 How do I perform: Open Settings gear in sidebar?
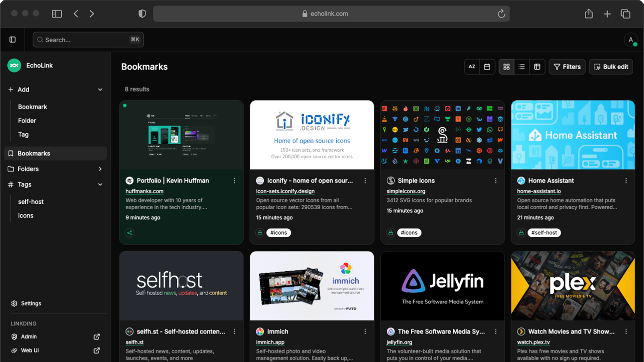coord(14,303)
